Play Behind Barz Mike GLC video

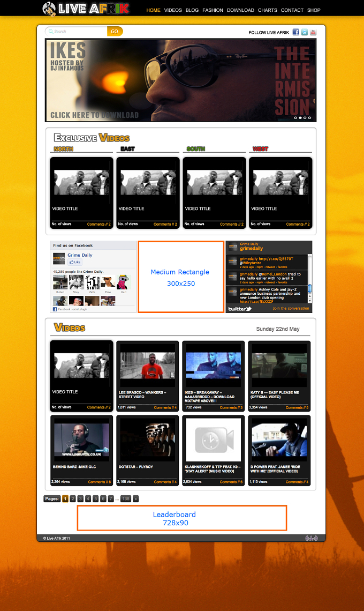click(82, 440)
